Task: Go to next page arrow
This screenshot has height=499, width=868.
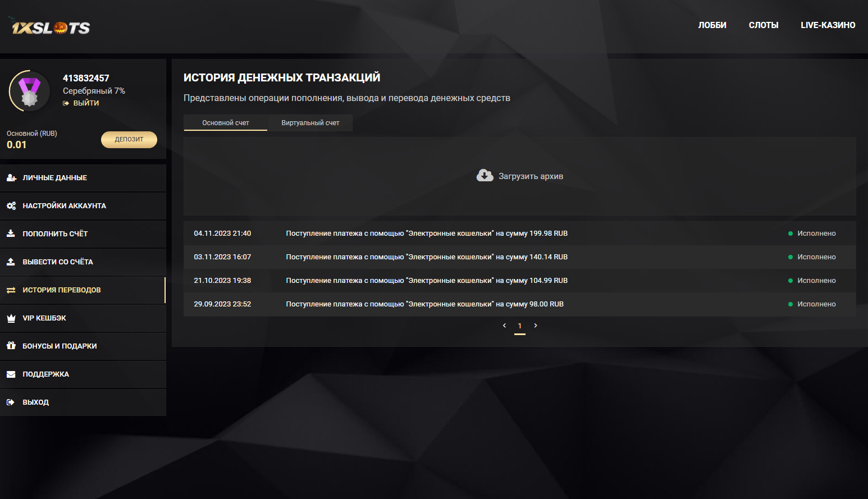Action: [x=536, y=326]
